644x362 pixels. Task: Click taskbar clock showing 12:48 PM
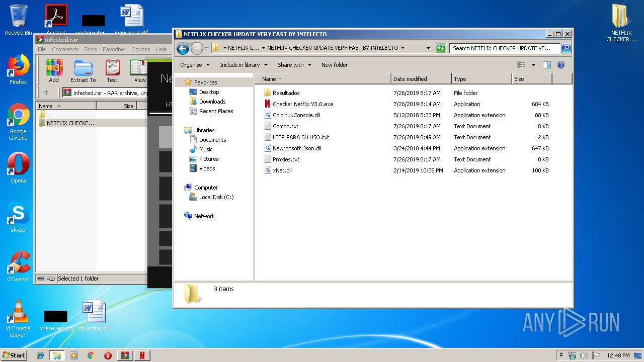(x=618, y=355)
